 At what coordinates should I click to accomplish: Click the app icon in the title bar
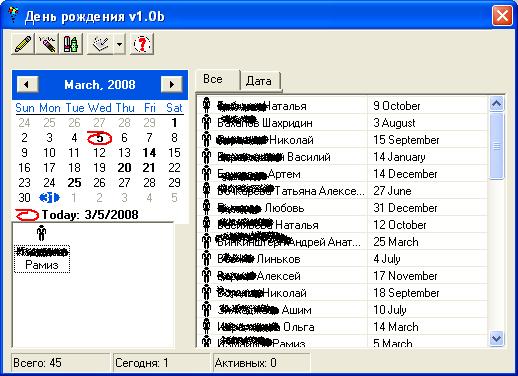(x=12, y=14)
